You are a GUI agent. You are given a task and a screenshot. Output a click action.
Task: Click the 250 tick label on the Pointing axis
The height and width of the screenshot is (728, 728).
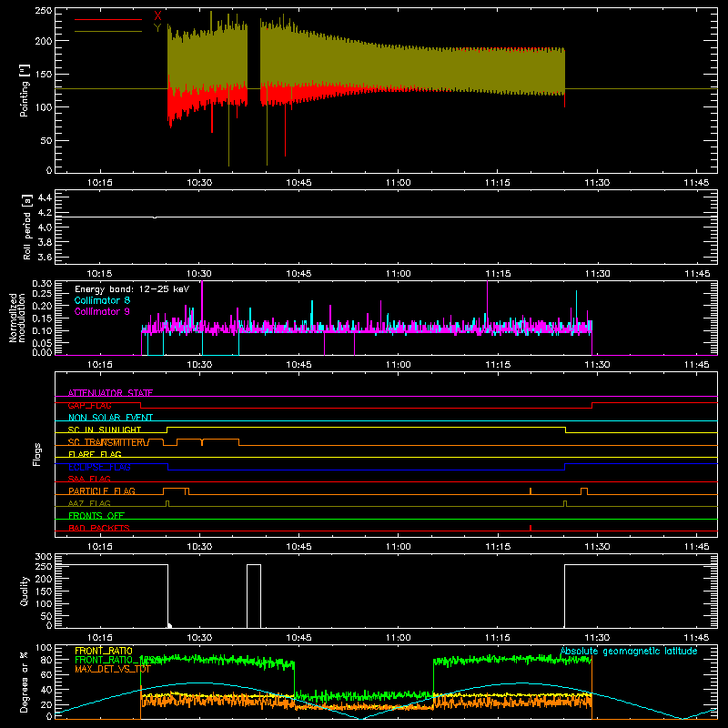[x=44, y=11]
